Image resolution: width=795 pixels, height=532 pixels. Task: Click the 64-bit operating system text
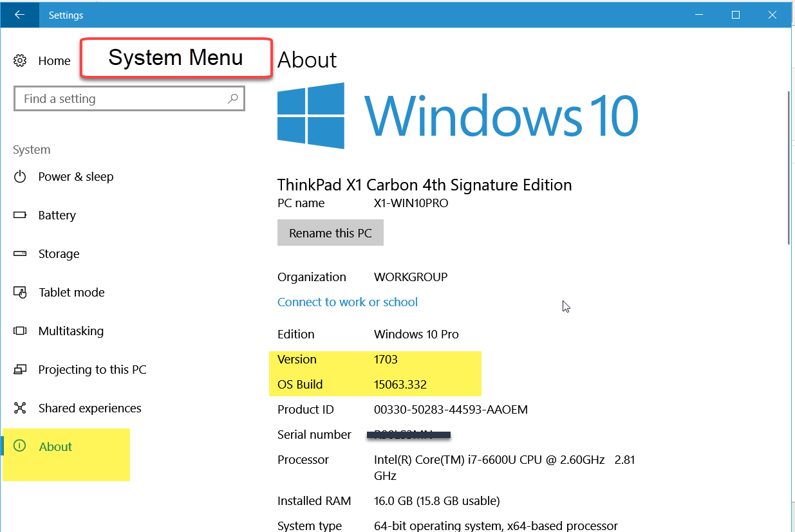pyautogui.click(x=496, y=526)
